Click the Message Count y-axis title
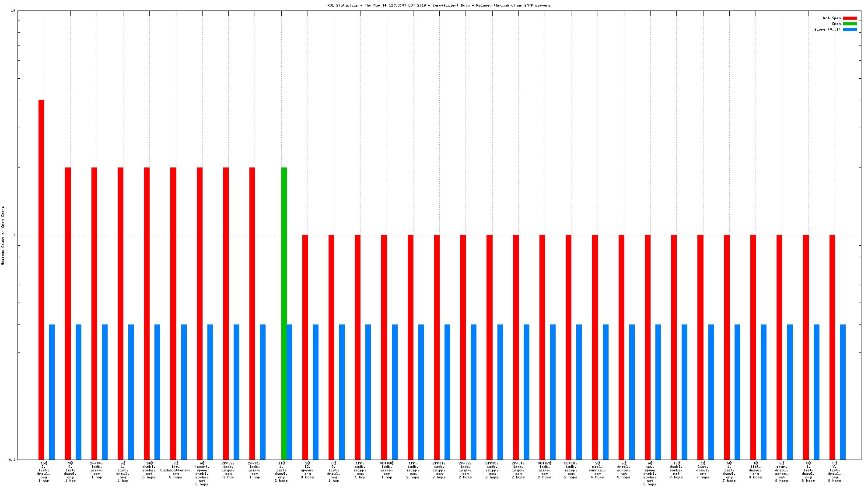Viewport: 868px width, 488px height. [x=3, y=235]
